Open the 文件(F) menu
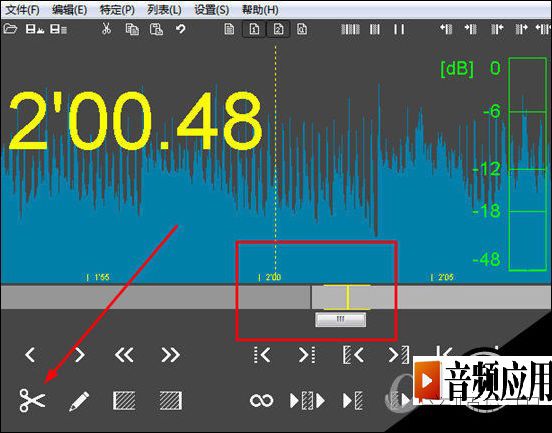The width and height of the screenshot is (552, 433). 23,10
